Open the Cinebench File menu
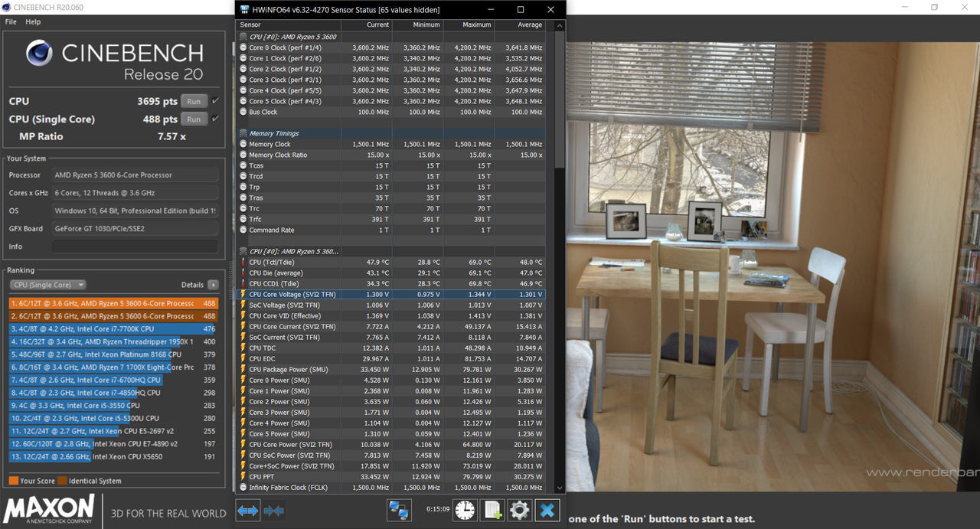Viewport: 980px width, 529px height. pos(11,22)
